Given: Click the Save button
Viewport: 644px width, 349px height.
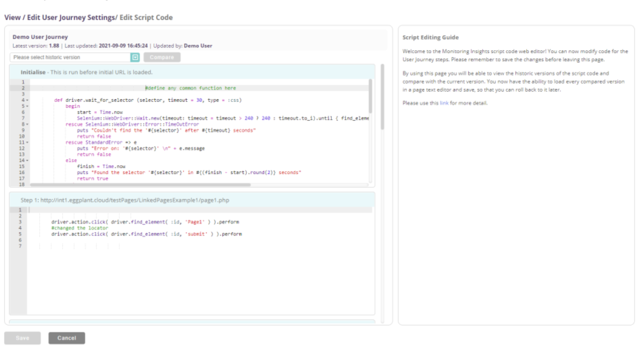Looking at the screenshot, I should (x=23, y=337).
